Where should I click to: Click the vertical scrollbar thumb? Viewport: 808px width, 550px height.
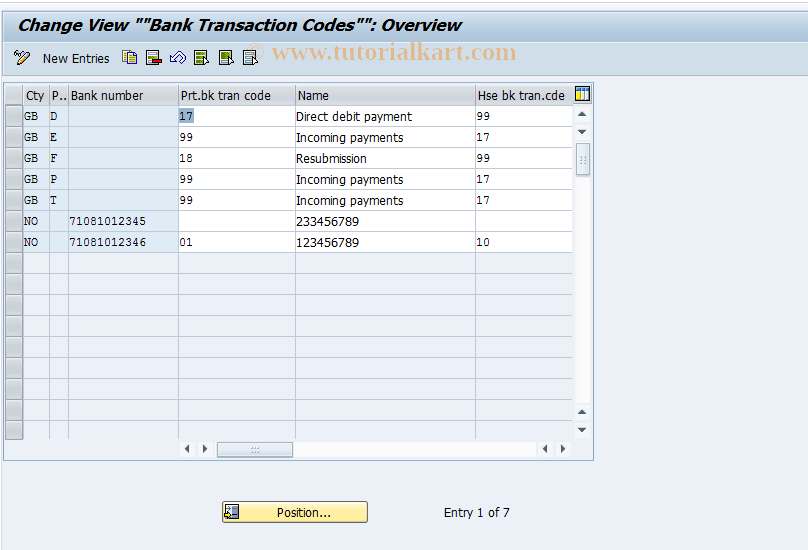pyautogui.click(x=582, y=160)
